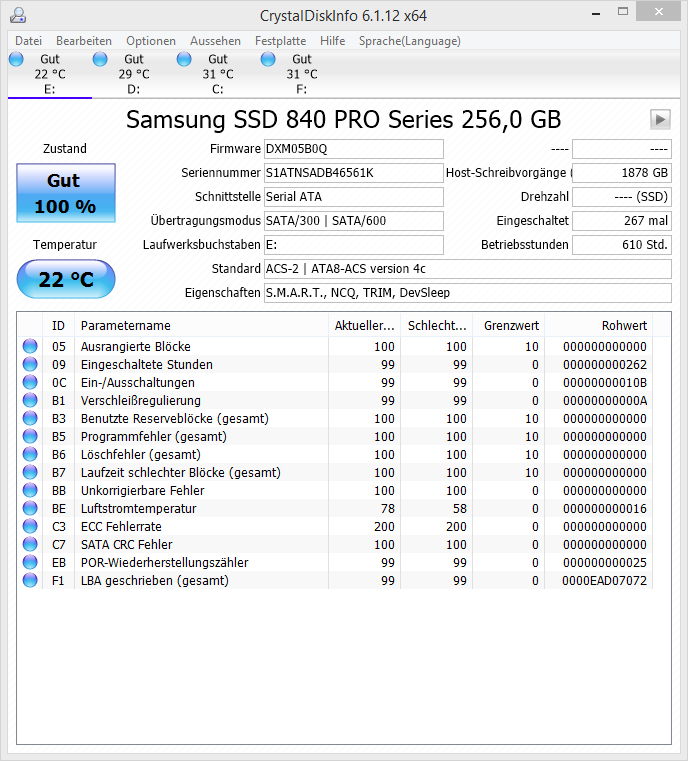Screen dimensions: 688x761
Task: Open the Sprache(Language) menu
Action: coord(410,41)
